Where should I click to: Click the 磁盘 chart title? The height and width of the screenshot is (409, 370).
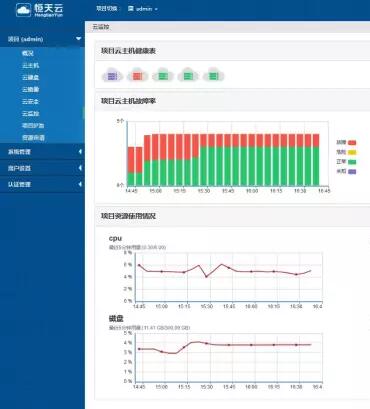[116, 319]
